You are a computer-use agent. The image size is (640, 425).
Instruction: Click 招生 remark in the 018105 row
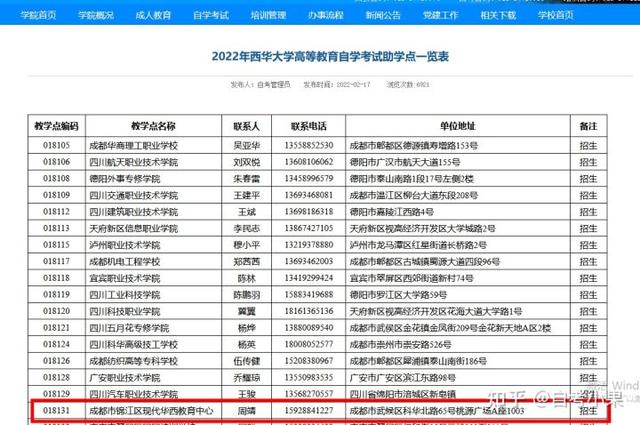(588, 146)
